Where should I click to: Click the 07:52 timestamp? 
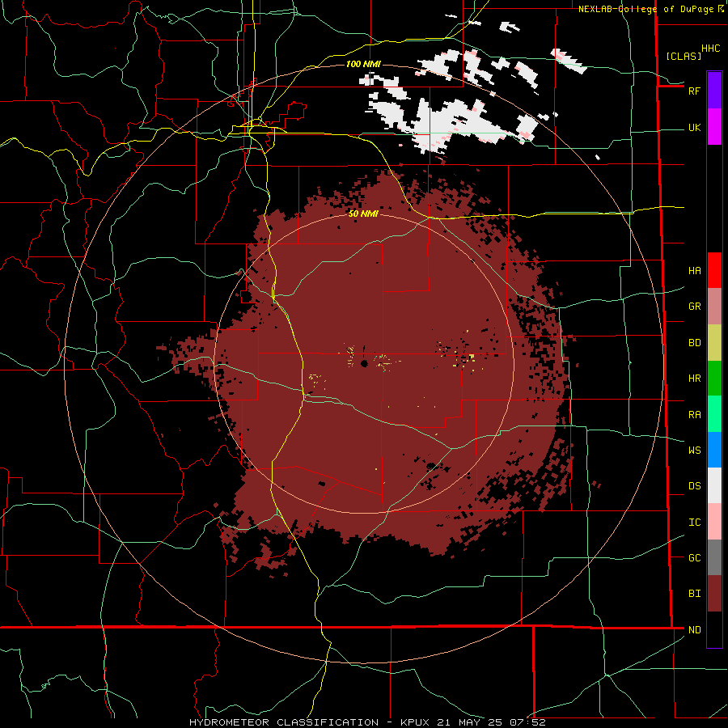coord(527,722)
